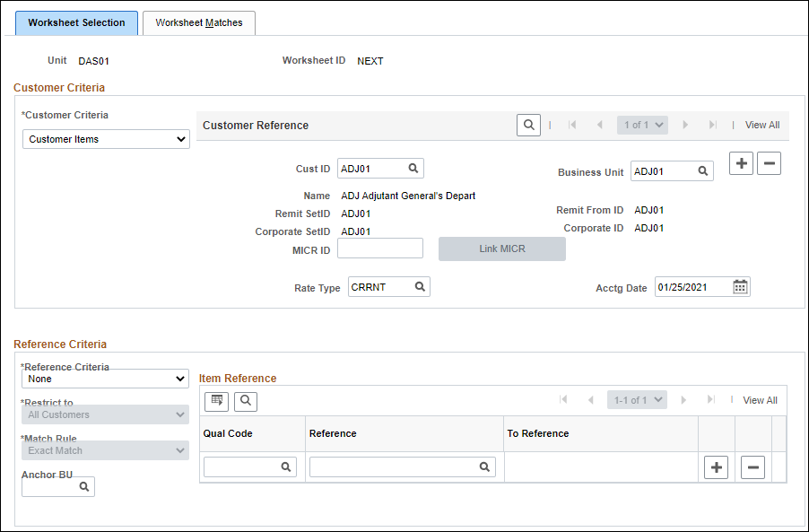Open the Reference column lookup magnifier

pos(483,467)
